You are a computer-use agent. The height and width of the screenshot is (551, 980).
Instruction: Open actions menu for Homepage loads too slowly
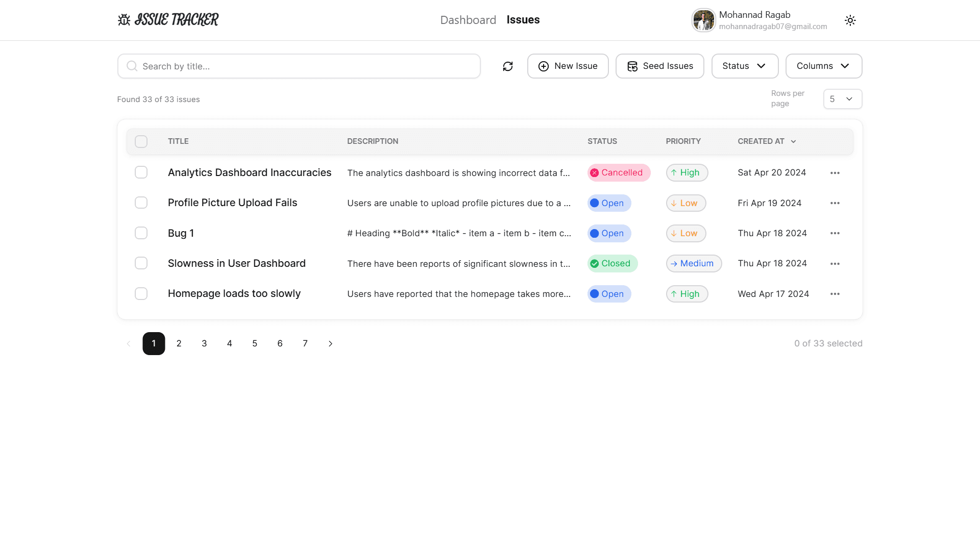click(835, 294)
